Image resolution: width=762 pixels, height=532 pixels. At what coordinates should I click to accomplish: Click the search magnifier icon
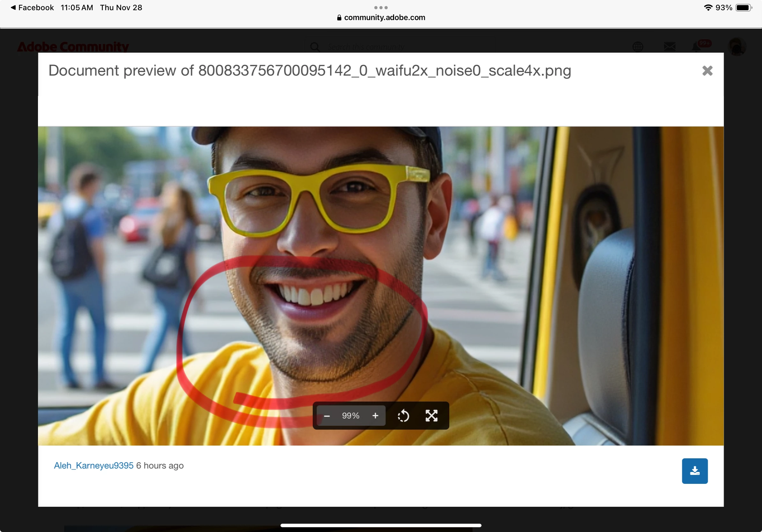(315, 47)
